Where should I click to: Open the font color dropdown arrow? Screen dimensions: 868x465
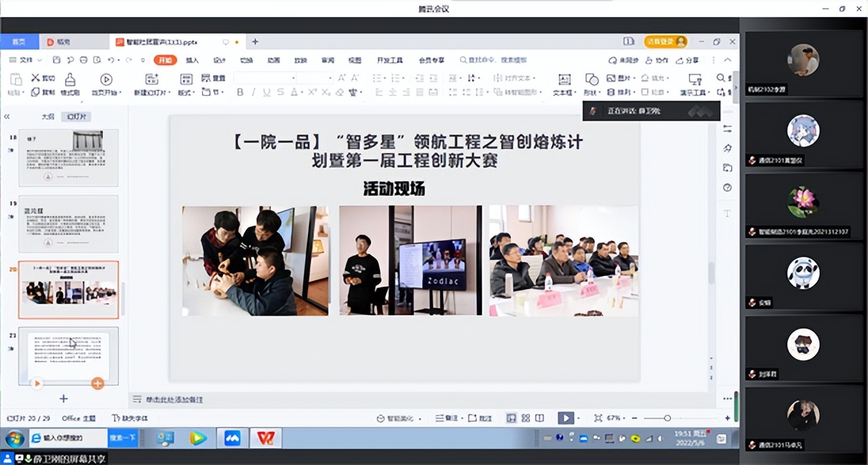point(302,92)
